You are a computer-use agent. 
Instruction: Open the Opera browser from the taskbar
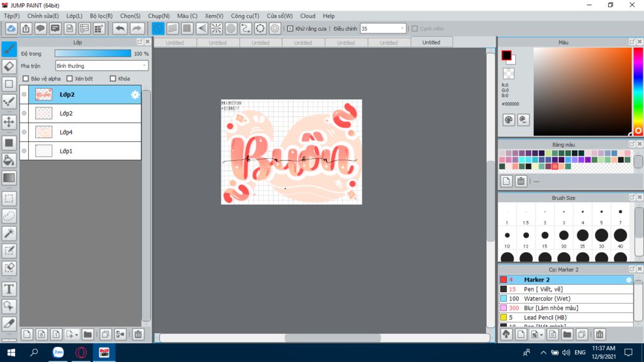81,353
